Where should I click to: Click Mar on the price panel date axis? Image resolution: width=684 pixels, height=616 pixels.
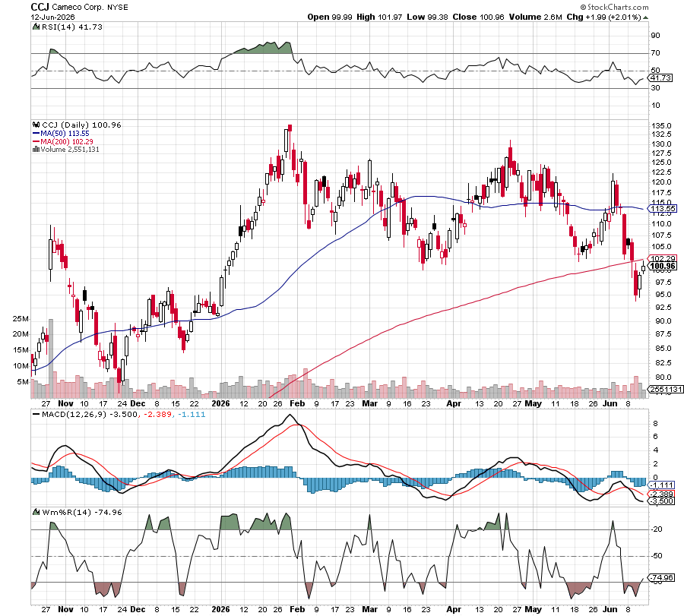point(370,403)
